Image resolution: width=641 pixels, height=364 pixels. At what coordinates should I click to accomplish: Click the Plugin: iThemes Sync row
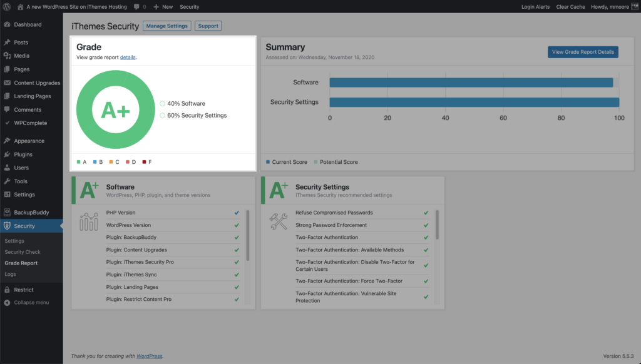pyautogui.click(x=173, y=275)
